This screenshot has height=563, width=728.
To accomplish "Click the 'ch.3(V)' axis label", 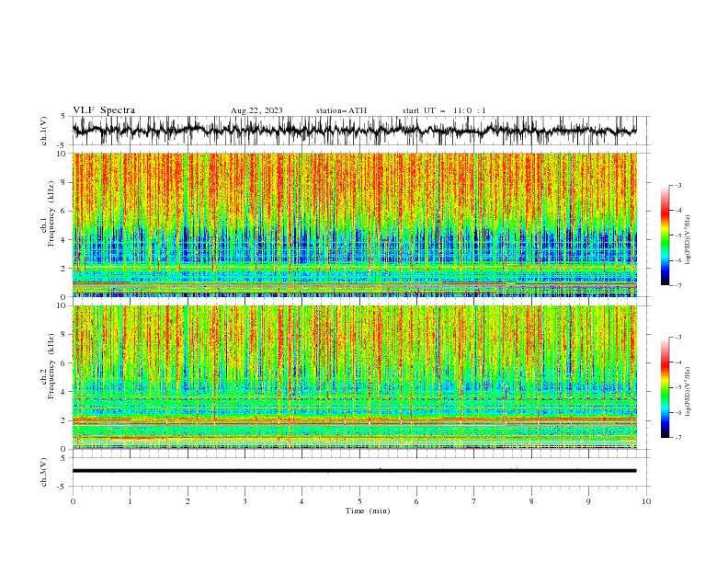I will [x=44, y=472].
